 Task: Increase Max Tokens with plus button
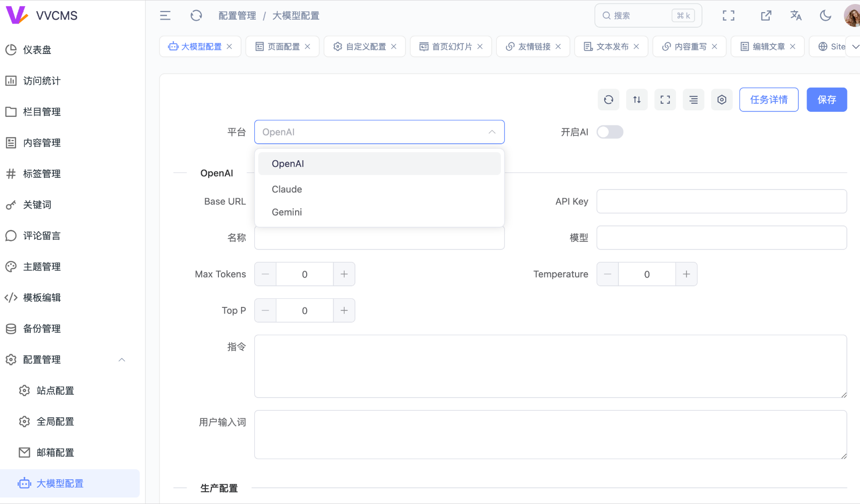coord(344,274)
